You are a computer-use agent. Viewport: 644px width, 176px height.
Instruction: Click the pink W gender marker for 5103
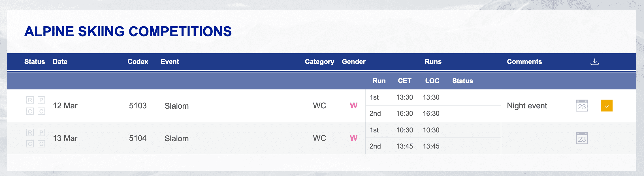point(353,106)
